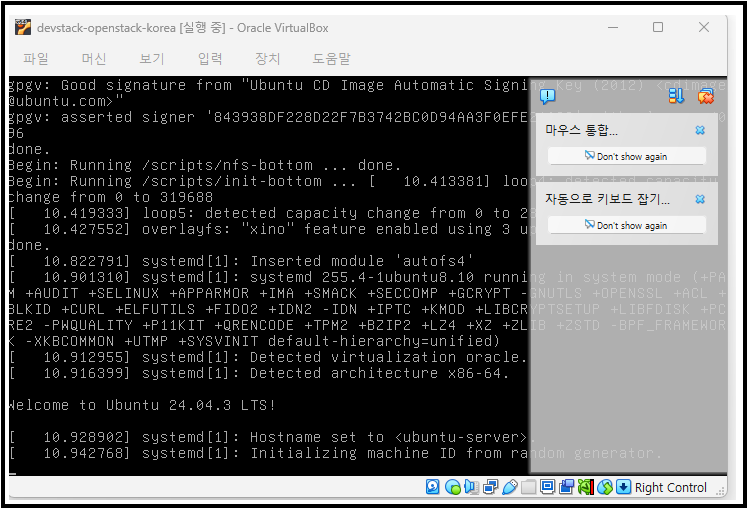The image size is (747, 509).
Task: Click the network adapter status icon
Action: pyautogui.click(x=490, y=487)
